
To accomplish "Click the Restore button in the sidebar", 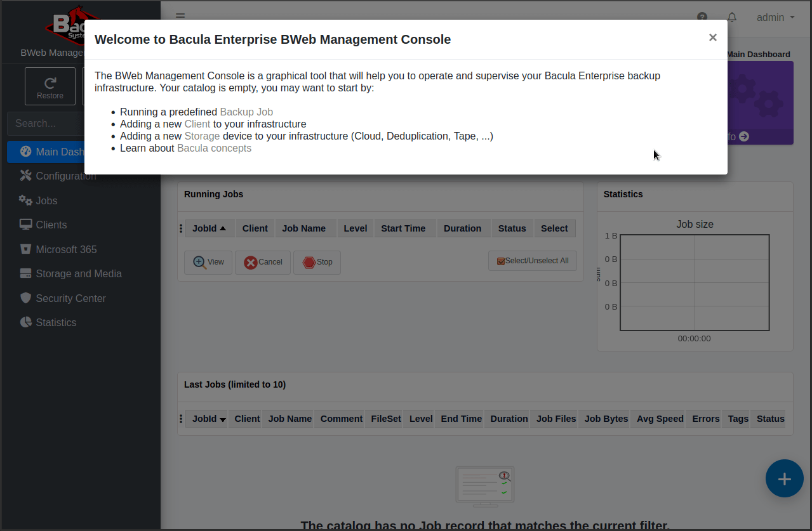I will tap(50, 86).
